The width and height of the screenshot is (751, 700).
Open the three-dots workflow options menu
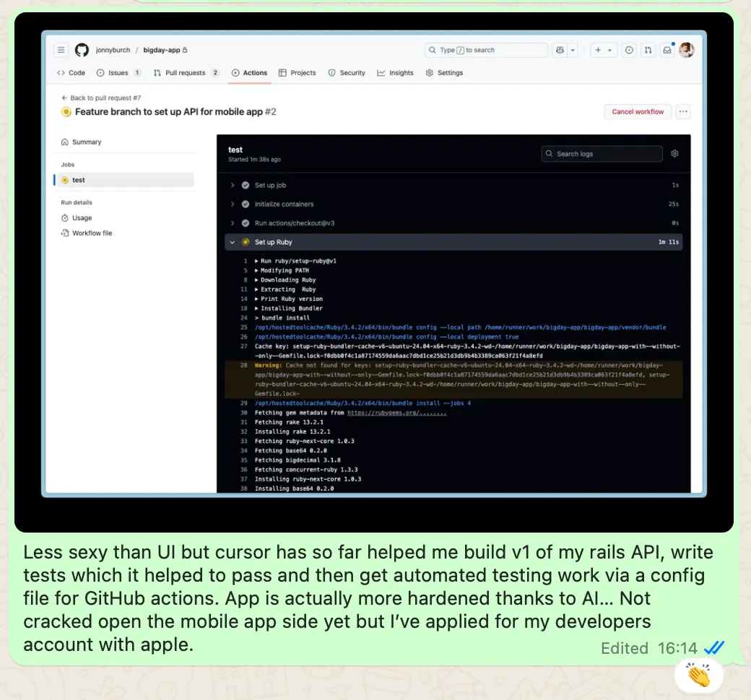click(x=683, y=112)
